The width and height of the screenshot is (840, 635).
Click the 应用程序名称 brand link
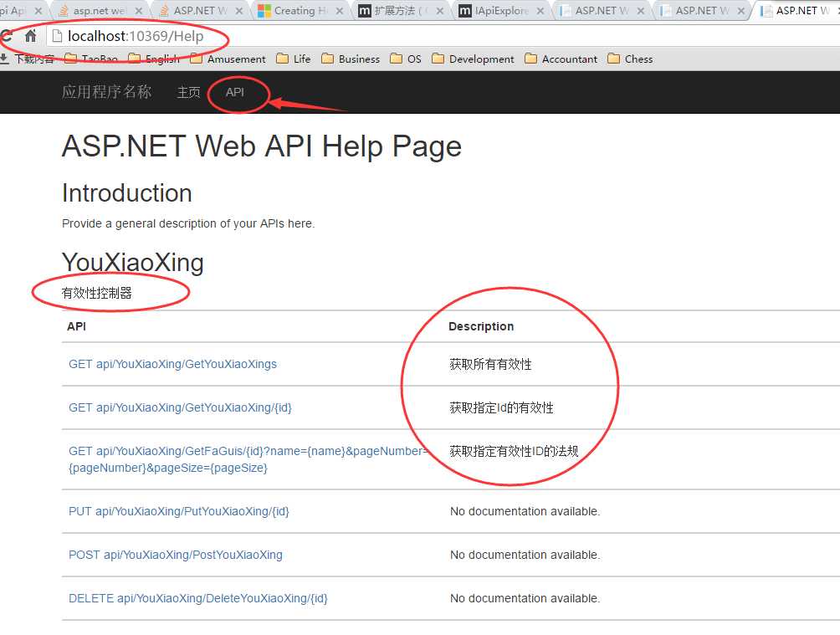click(x=106, y=92)
